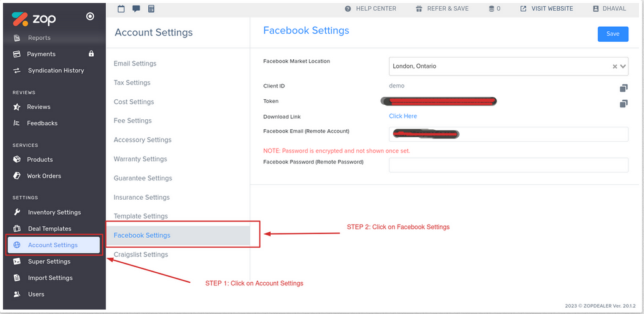Image resolution: width=644 pixels, height=314 pixels.
Task: Click the Zop logo
Action: pos(34,19)
